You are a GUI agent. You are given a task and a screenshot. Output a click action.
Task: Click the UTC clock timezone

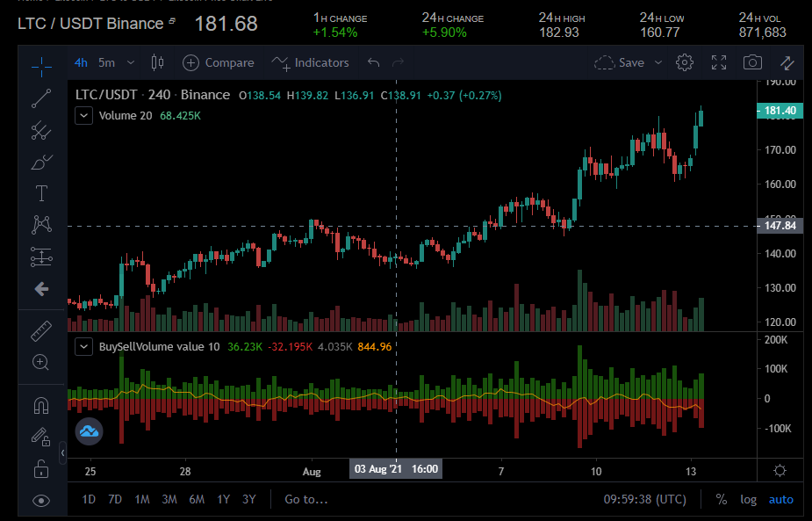pyautogui.click(x=644, y=499)
